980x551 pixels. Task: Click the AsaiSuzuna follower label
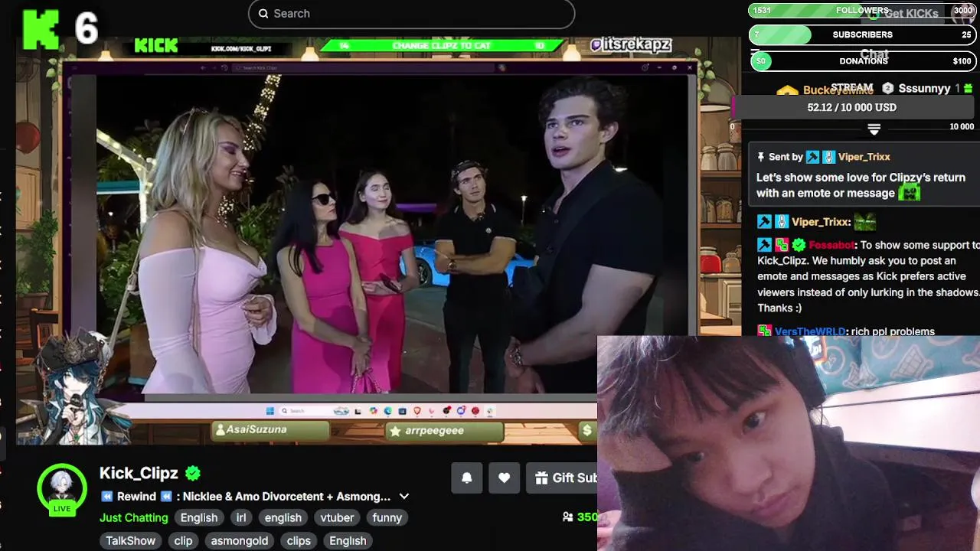click(271, 431)
